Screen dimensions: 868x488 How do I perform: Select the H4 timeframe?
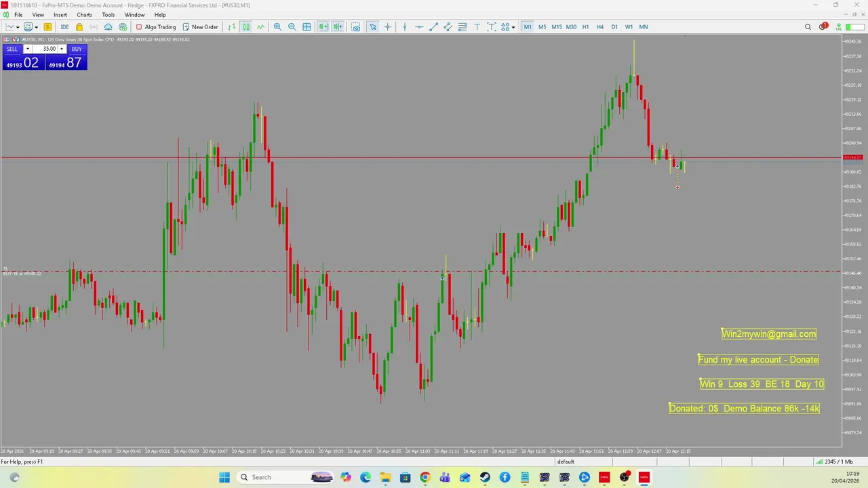(600, 27)
